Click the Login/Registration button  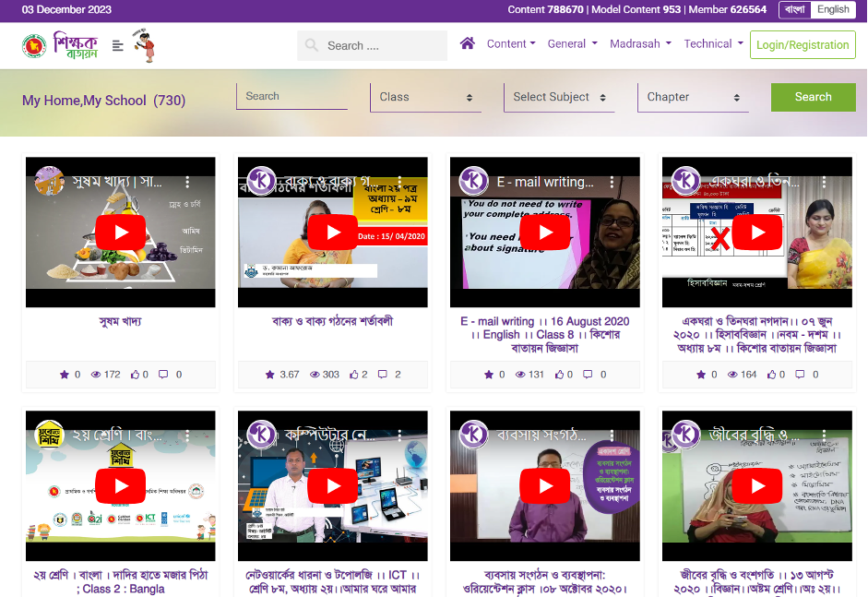tap(803, 44)
